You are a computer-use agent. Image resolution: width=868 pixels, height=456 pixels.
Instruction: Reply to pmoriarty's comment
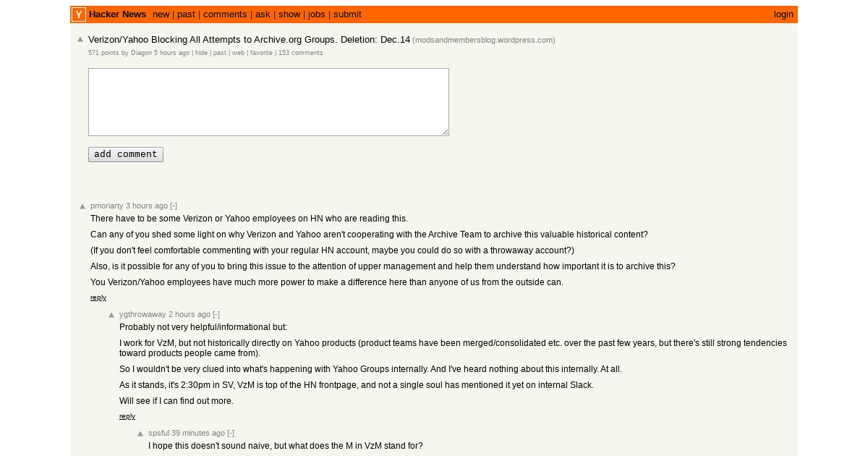[x=98, y=297]
